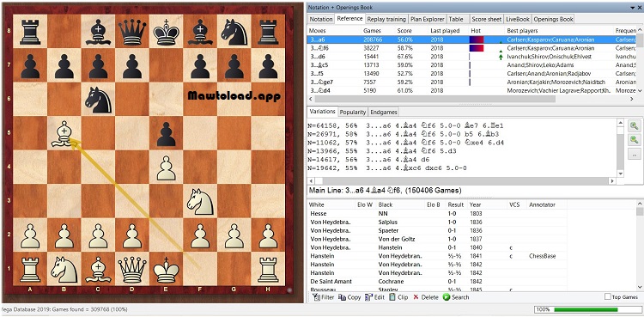Select the Variations sub-tab

[x=322, y=112]
